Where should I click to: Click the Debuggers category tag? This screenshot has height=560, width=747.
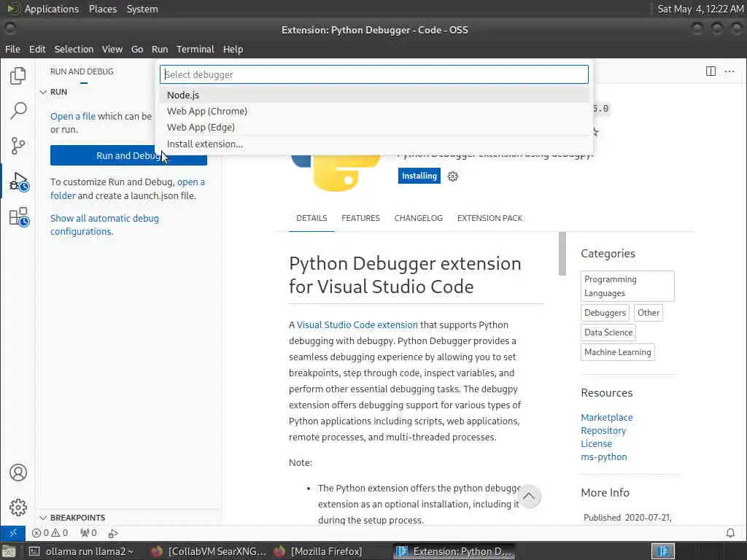605,313
